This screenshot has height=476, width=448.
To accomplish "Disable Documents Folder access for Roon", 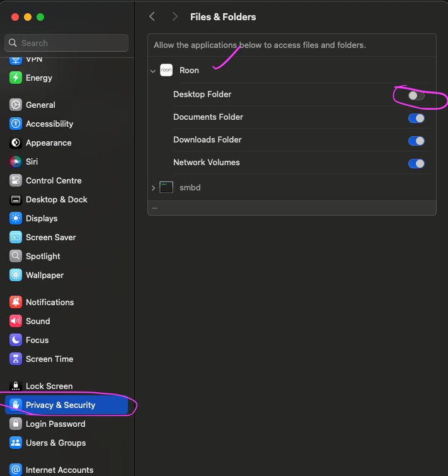I will coord(416,119).
